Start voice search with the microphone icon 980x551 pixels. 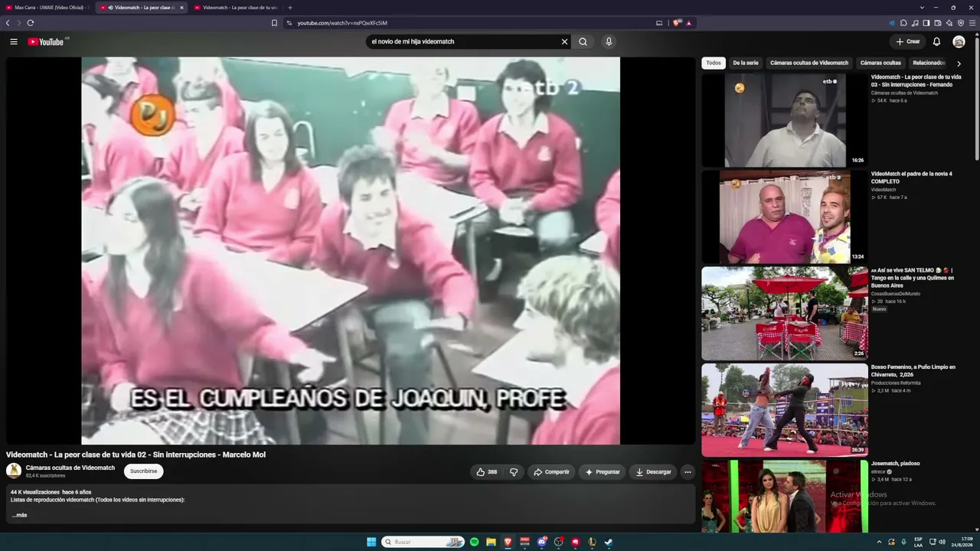609,41
